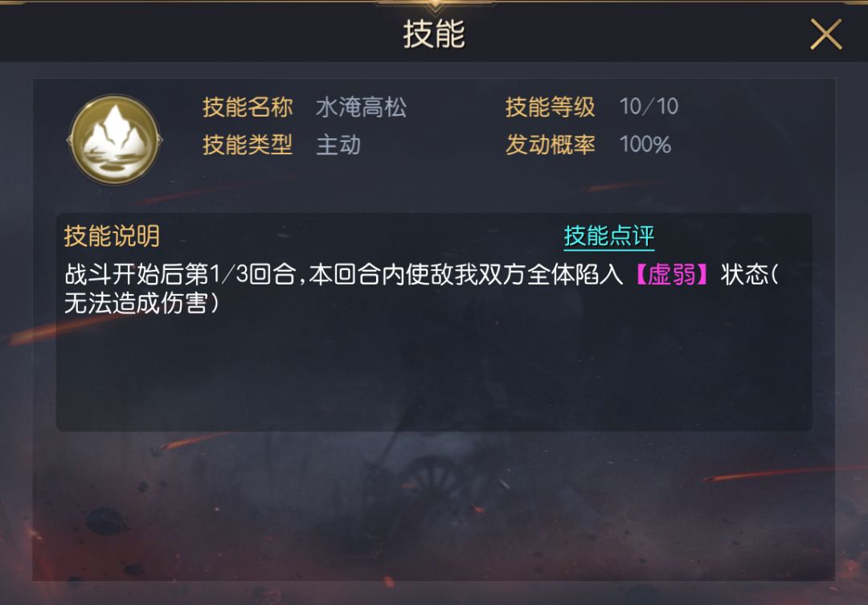Tap the 技能等级 label
The height and width of the screenshot is (605, 868).
550,107
